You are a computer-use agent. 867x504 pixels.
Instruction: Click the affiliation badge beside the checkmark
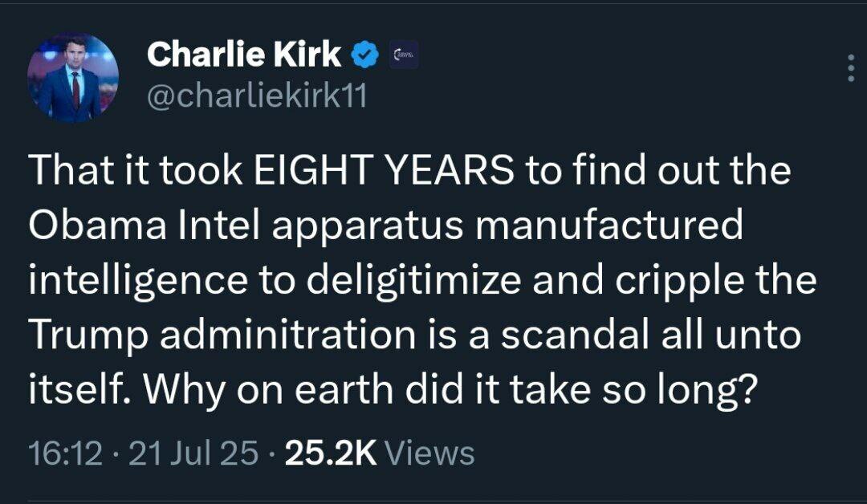[403, 55]
